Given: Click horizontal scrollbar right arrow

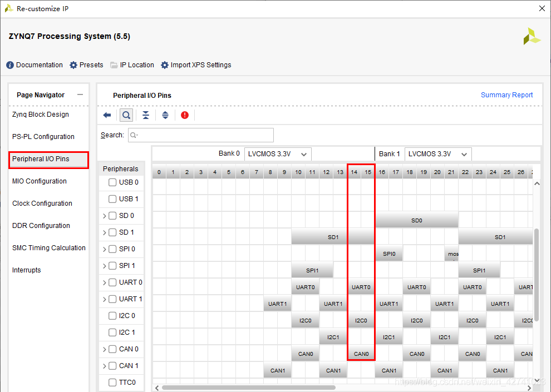Looking at the screenshot, I should (x=529, y=388).
